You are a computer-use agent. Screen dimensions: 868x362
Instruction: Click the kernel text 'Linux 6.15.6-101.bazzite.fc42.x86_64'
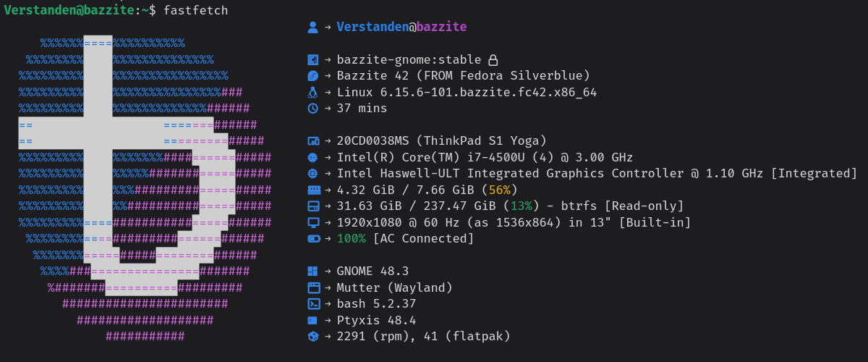point(467,93)
